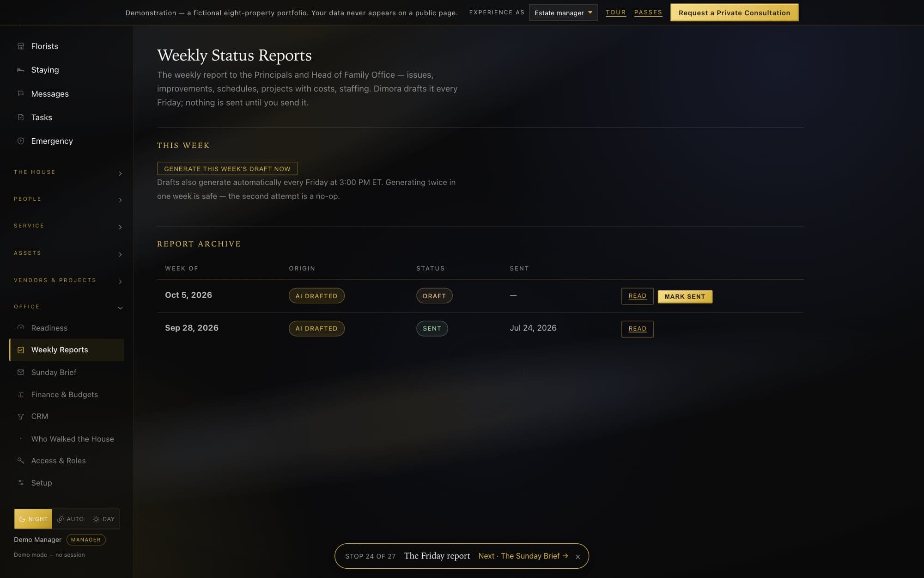Image resolution: width=924 pixels, height=578 pixels.
Task: Expand the People section
Action: (x=68, y=199)
